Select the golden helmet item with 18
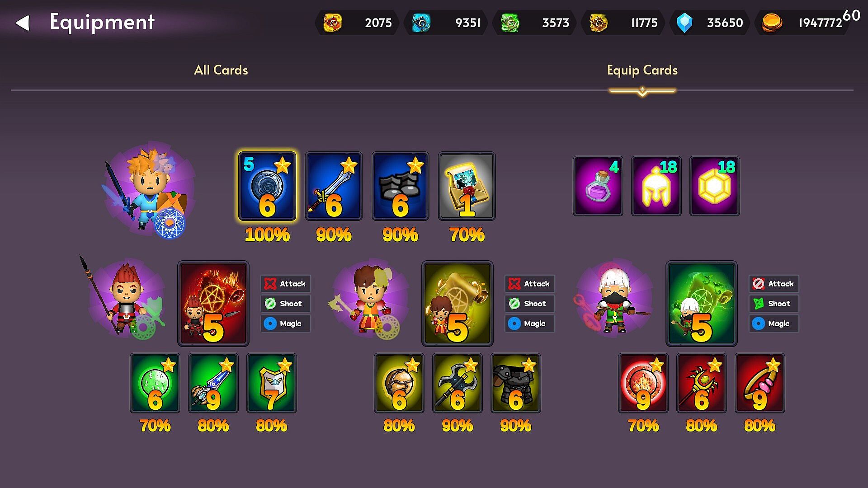The height and width of the screenshot is (488, 868). click(656, 186)
